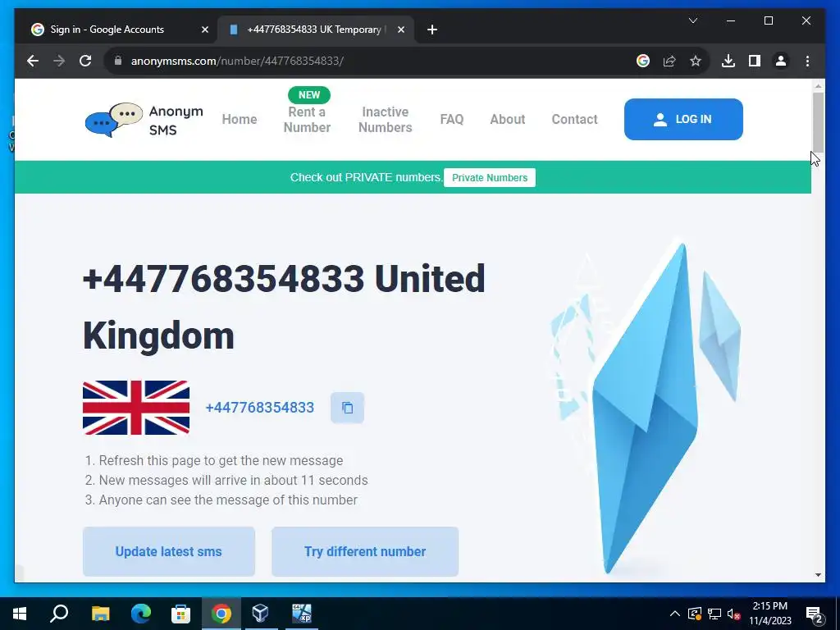Screen dimensions: 840x630
Task: Open the tab search chevron
Action: [x=692, y=21]
